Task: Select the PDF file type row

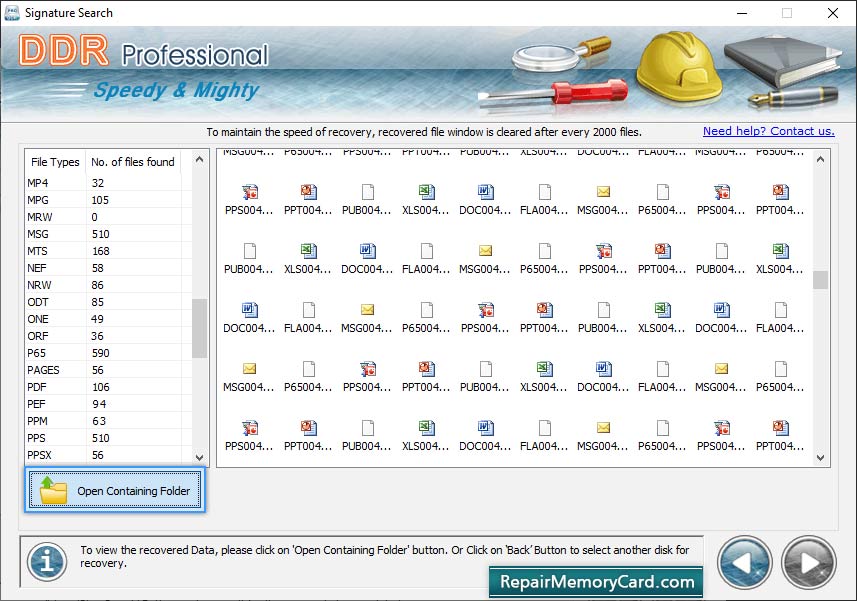Action: 108,386
